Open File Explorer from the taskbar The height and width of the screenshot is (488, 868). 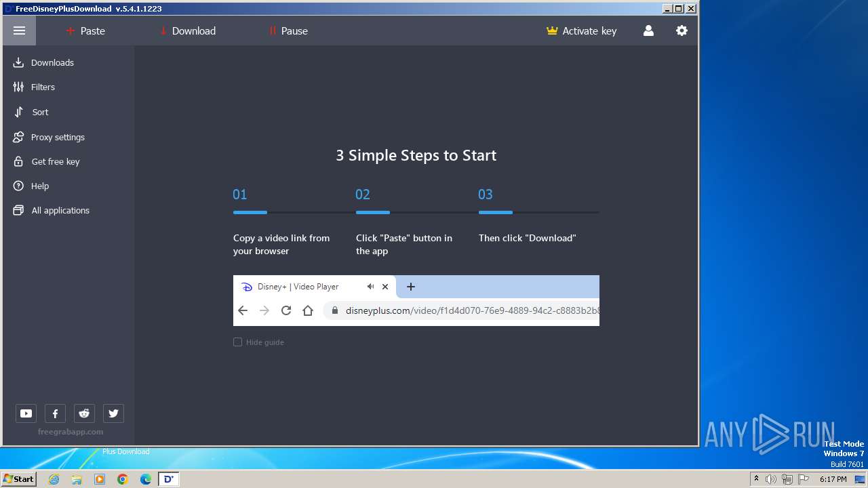(77, 479)
